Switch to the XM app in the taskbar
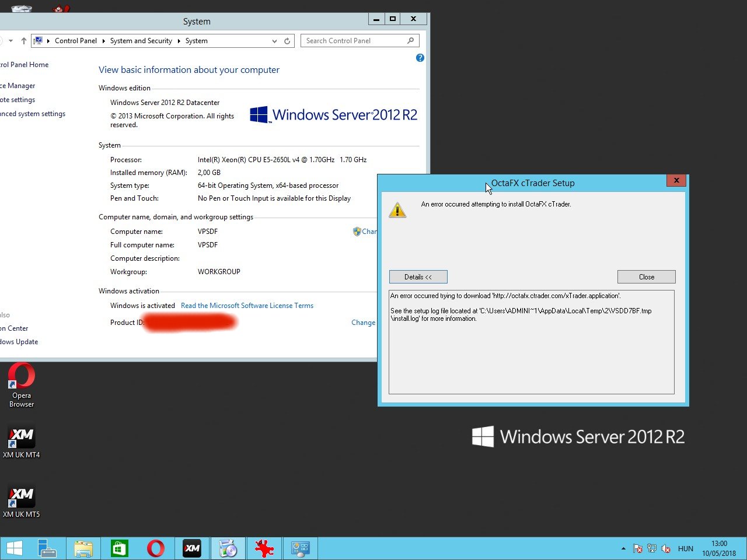The image size is (747, 560). [x=192, y=548]
